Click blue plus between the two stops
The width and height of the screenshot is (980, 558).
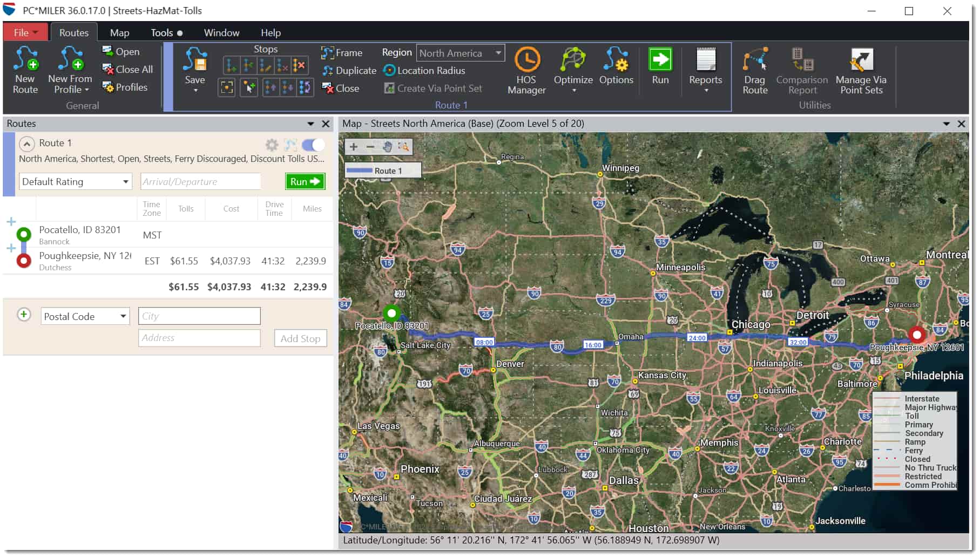[x=11, y=248]
